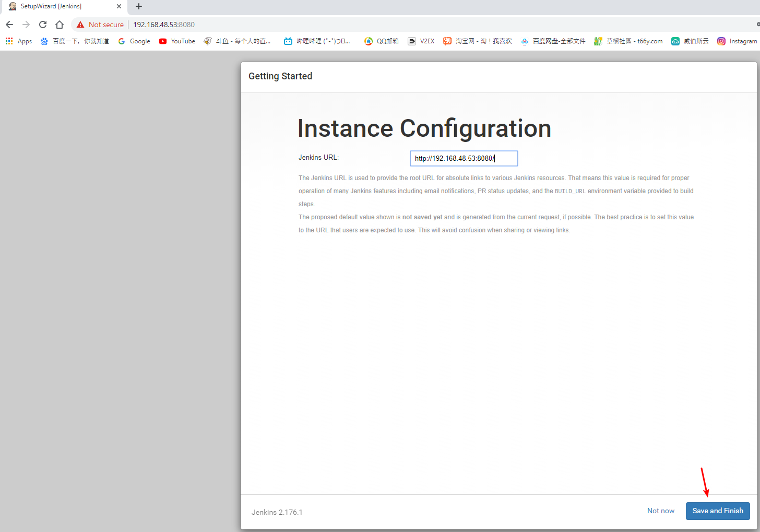Click Save and Finish button
The width and height of the screenshot is (760, 532).
coord(718,511)
